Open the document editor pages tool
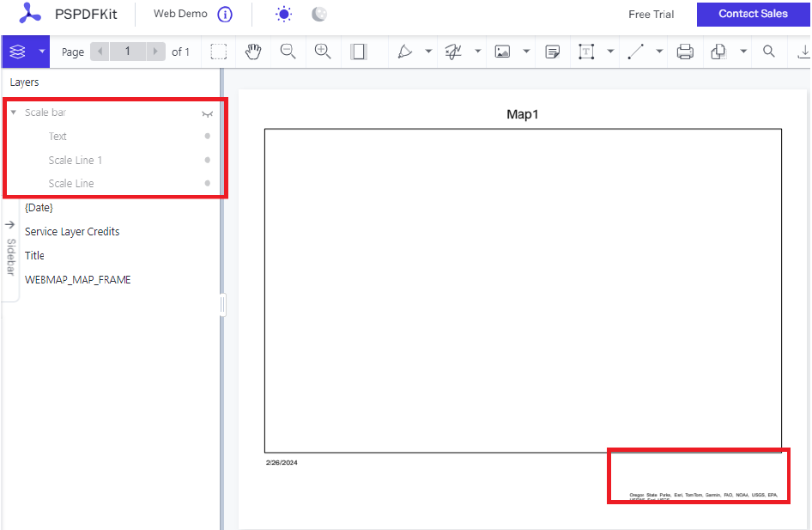The height and width of the screenshot is (530, 812). (x=718, y=52)
